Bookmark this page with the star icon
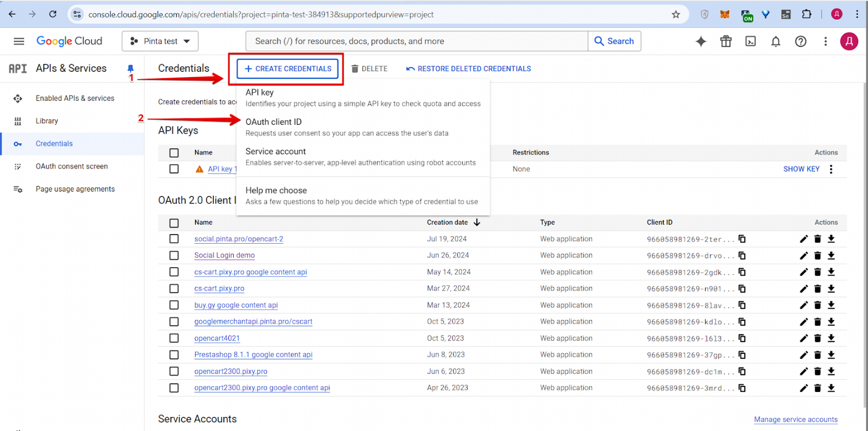This screenshot has height=431, width=868. tap(676, 15)
